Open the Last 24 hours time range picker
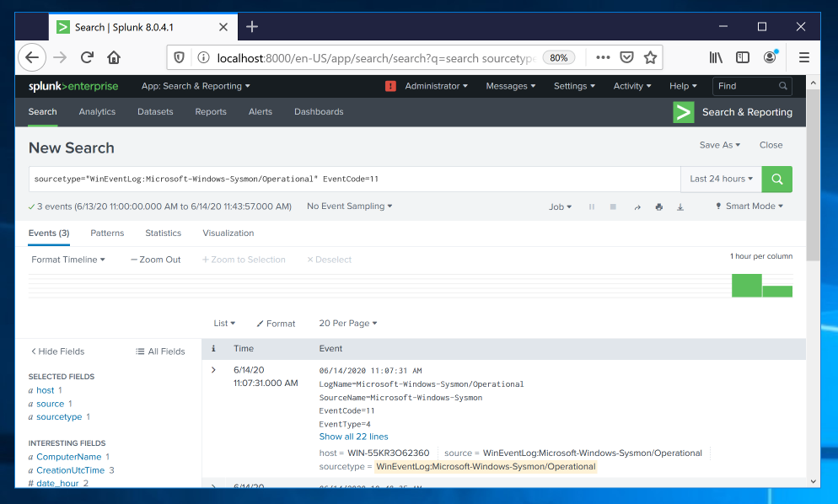 coord(721,179)
